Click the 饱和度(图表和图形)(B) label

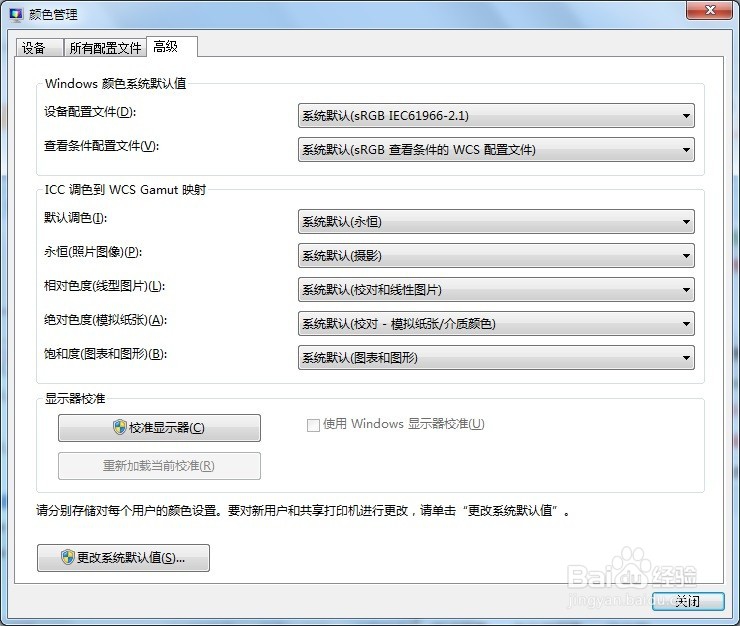pos(105,354)
